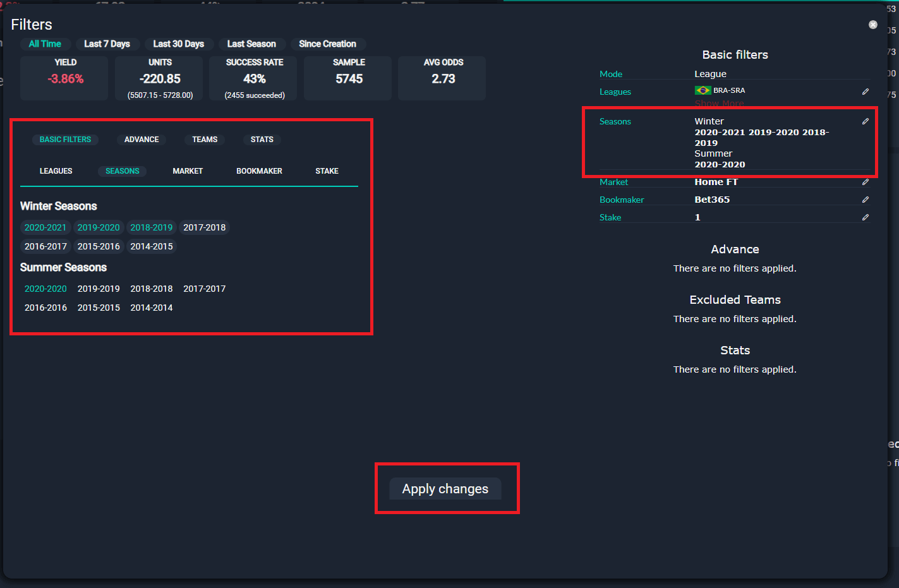
Task: Edit the Bookmaker filter with pencil icon
Action: 865,200
